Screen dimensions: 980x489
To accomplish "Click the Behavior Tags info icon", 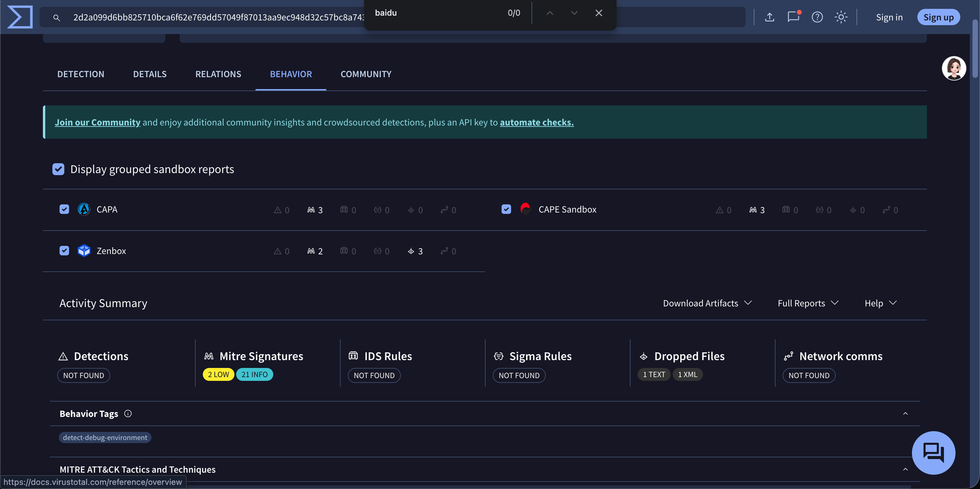I will click(x=128, y=413).
